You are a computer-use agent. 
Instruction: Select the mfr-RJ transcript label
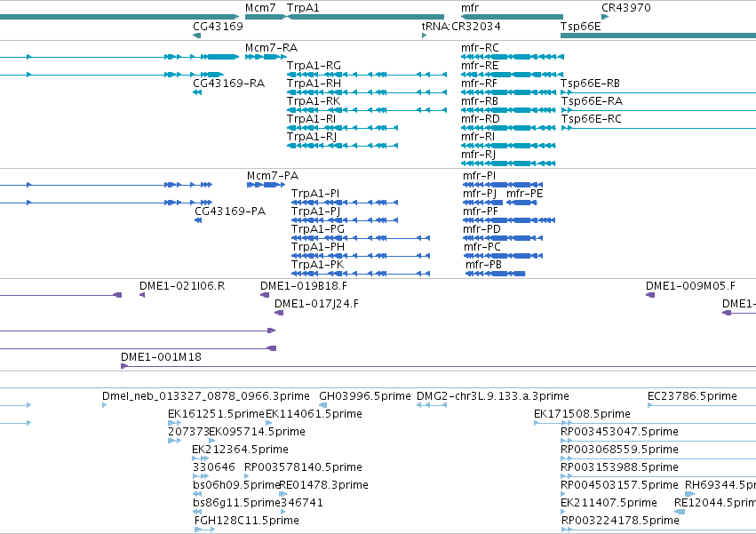coord(478,155)
